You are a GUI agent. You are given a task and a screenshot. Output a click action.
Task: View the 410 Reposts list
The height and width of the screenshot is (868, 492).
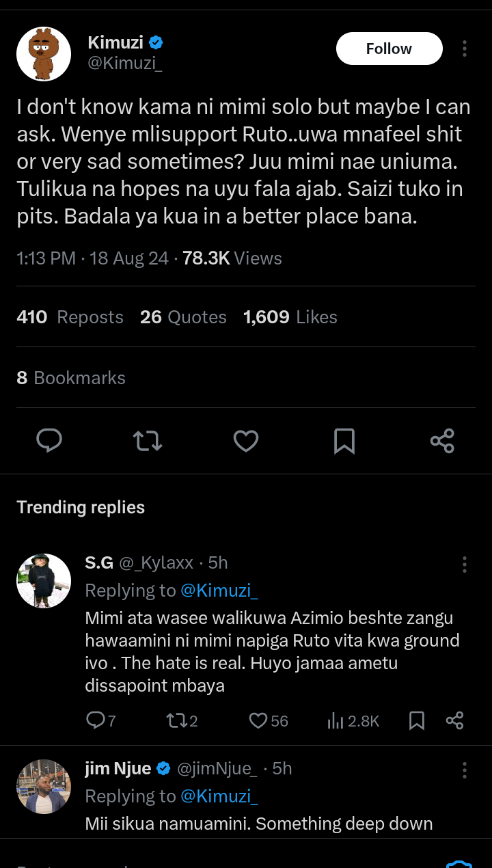(x=70, y=317)
